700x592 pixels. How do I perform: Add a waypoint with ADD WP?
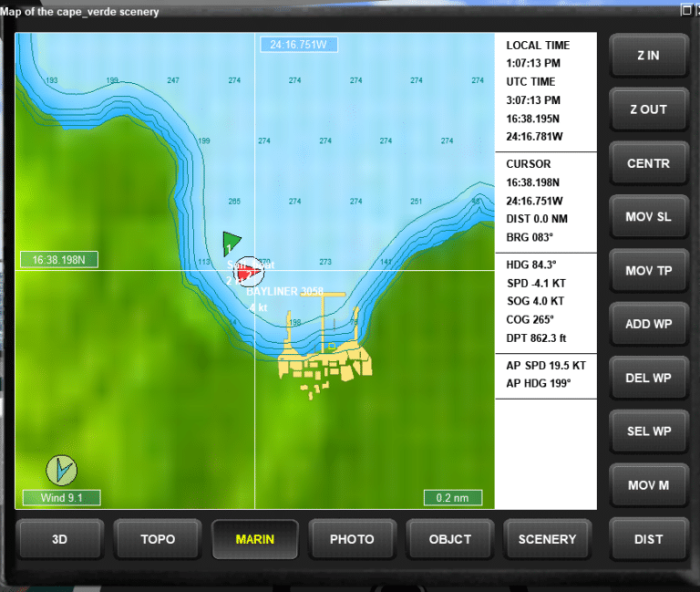[x=648, y=325]
